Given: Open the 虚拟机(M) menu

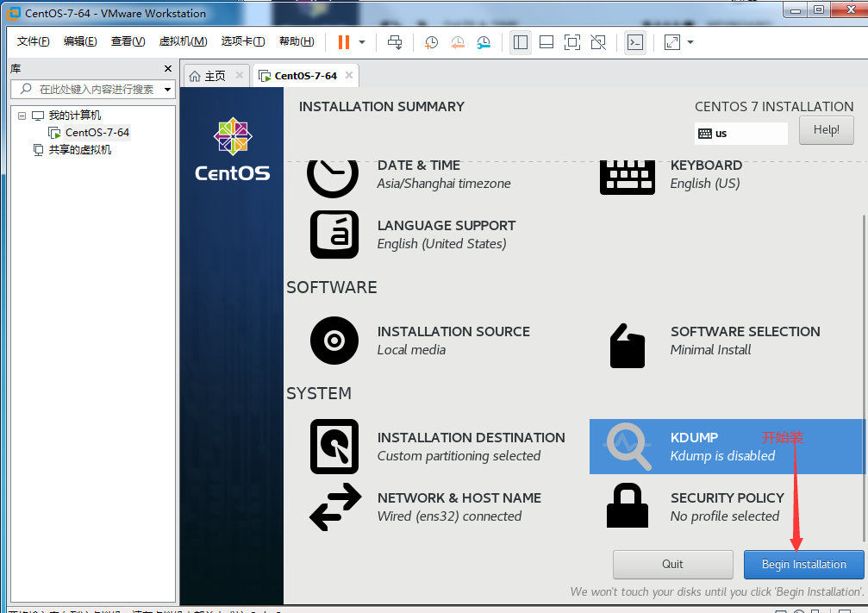Looking at the screenshot, I should point(183,41).
